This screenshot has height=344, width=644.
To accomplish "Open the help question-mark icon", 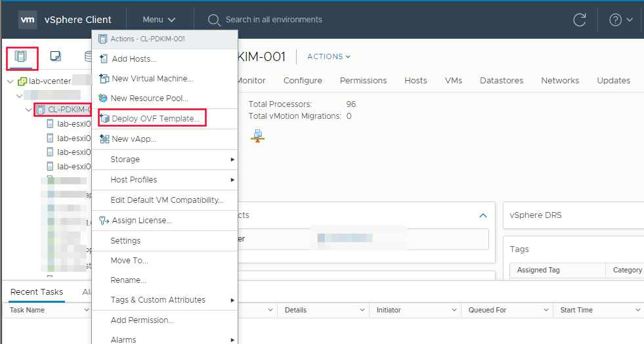I will click(615, 20).
